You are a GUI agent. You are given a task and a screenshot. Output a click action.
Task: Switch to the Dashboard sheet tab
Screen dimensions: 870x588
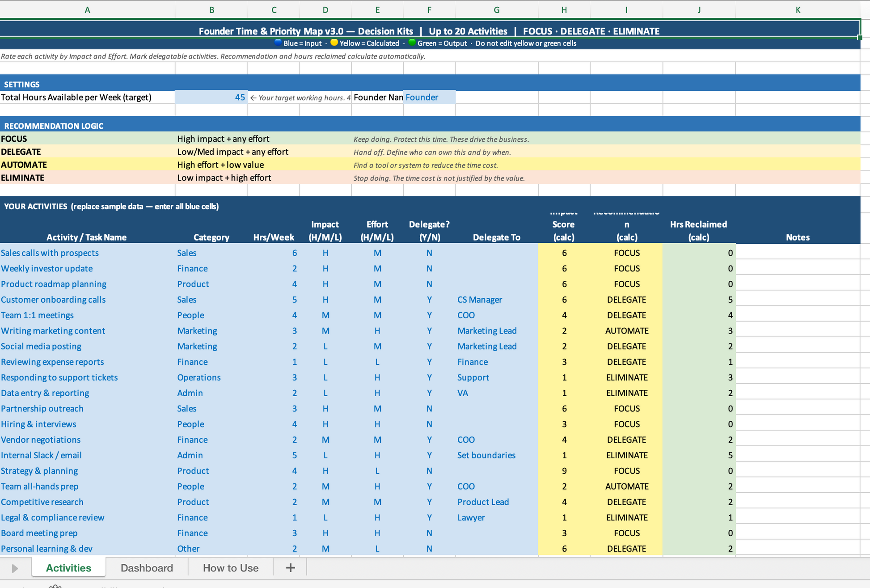pos(147,568)
